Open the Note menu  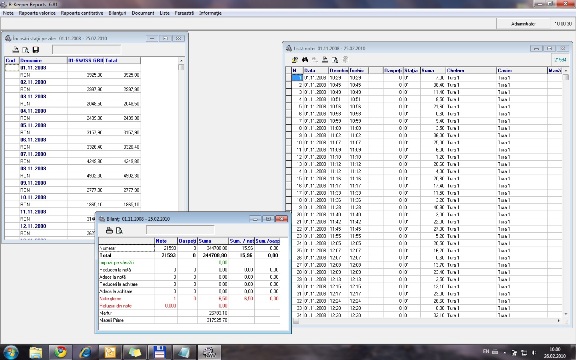point(8,13)
